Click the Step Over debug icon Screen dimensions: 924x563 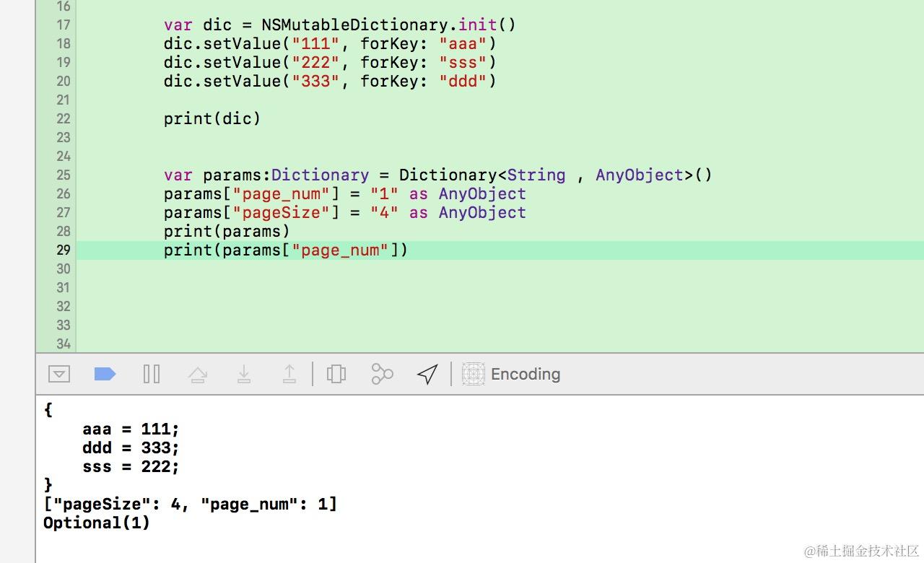tap(198, 374)
